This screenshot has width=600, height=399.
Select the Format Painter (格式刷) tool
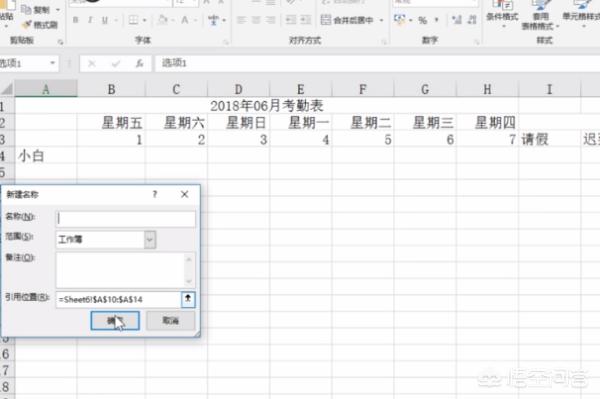(x=41, y=25)
